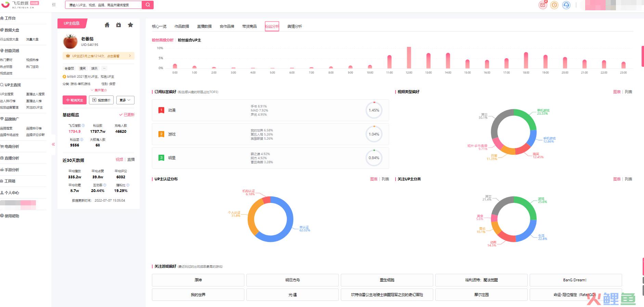Image resolution: width=644 pixels, height=307 pixels.
Task: Open ranking banner UP主近3月上榜1214次
Action: [x=99, y=56]
